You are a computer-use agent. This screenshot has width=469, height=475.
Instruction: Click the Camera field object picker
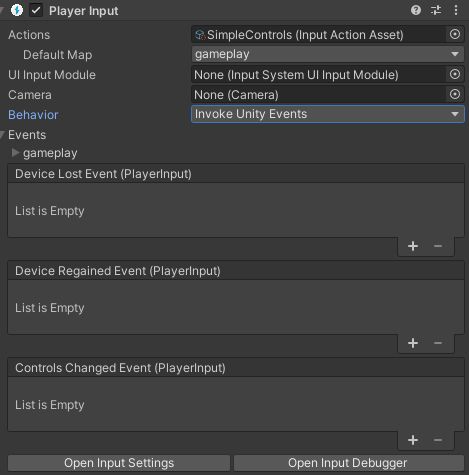[x=455, y=94]
